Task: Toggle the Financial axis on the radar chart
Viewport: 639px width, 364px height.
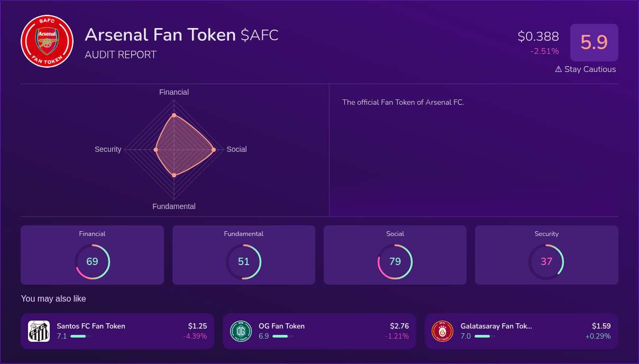Action: pos(174,92)
